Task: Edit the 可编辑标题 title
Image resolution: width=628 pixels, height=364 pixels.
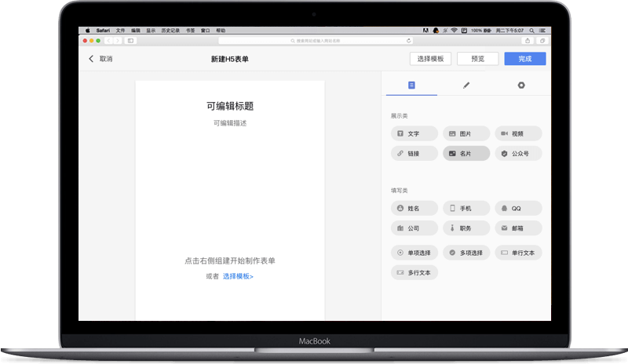Action: coord(230,106)
